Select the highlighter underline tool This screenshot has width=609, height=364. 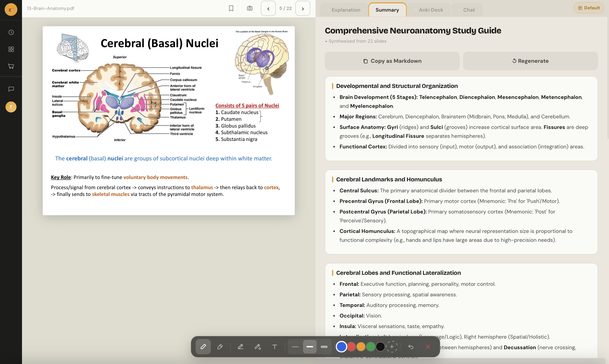tap(240, 347)
